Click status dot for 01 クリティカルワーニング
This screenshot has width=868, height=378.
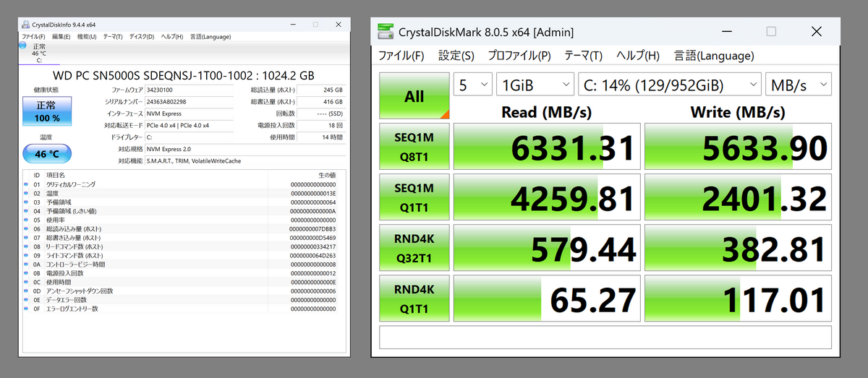[26, 184]
